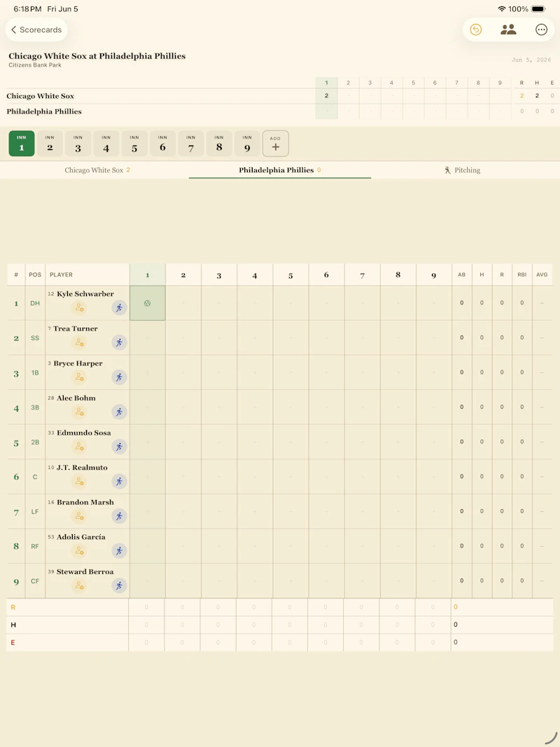This screenshot has width=560, height=747.
Task: Substitute player icon for Brandon Marsh
Action: (80, 517)
